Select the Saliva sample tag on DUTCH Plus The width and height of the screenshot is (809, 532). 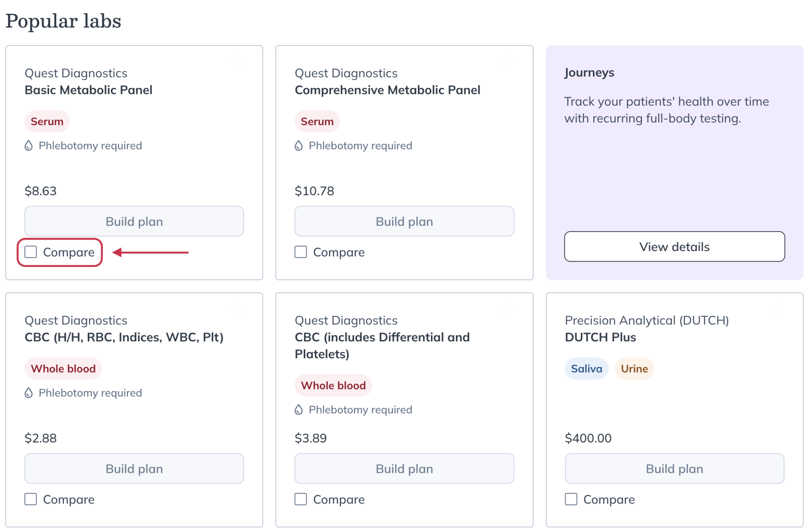click(586, 368)
